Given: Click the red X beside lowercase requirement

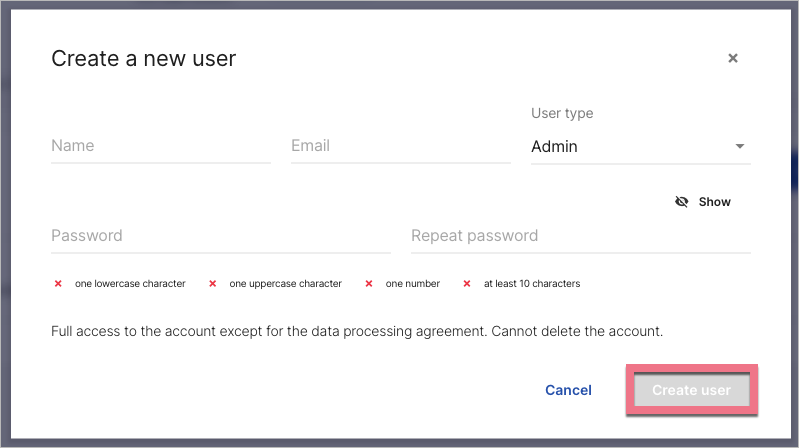Looking at the screenshot, I should click(58, 284).
